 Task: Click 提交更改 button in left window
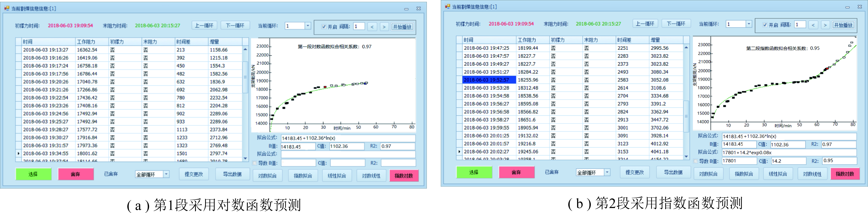194,174
